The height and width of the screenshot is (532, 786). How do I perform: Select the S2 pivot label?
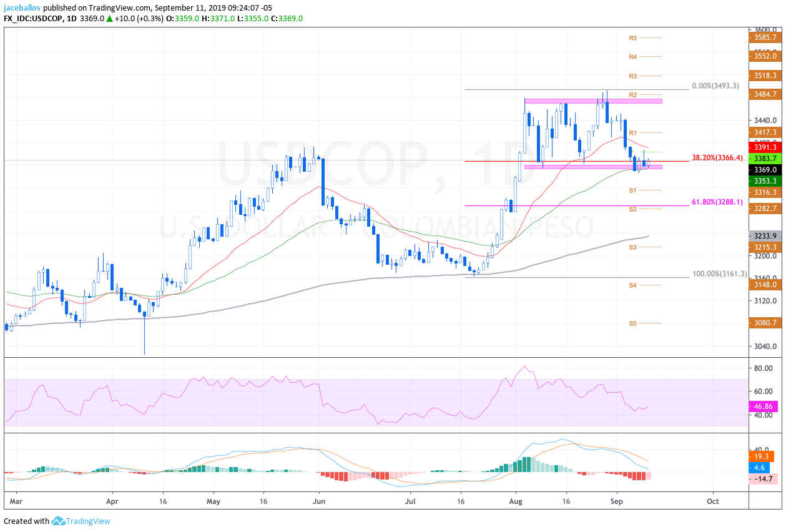pyautogui.click(x=633, y=209)
